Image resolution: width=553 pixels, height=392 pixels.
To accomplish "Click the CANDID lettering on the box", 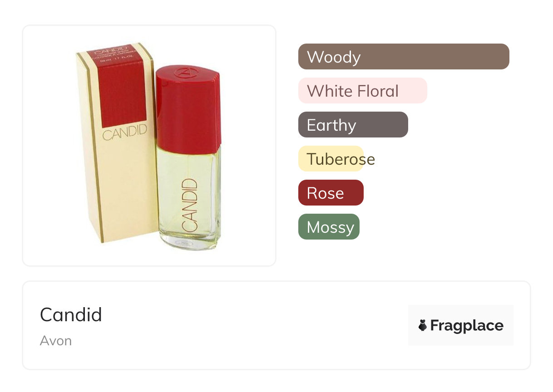I will click(x=124, y=133).
